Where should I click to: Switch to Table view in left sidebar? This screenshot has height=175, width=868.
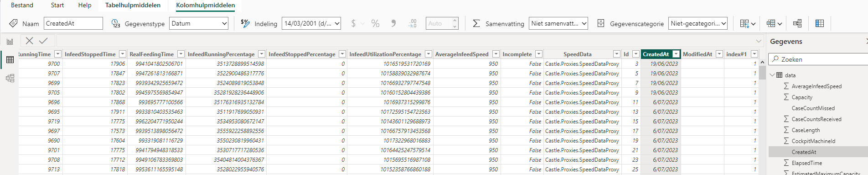(10, 60)
